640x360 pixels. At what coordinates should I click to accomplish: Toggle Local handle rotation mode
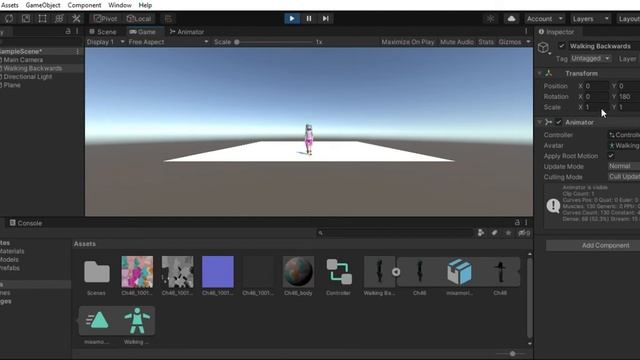tap(139, 19)
